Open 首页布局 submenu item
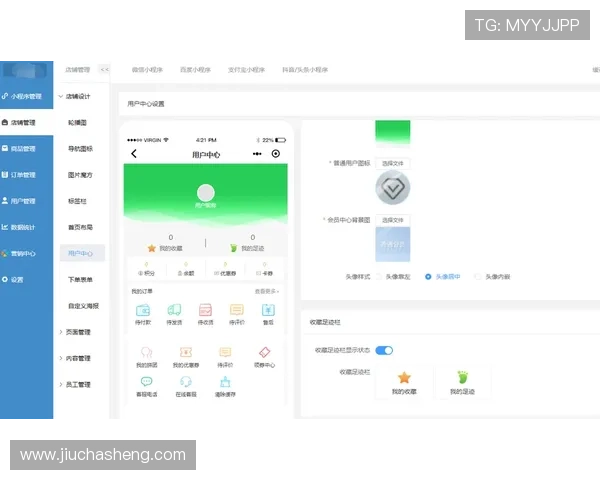The width and height of the screenshot is (600, 480). pyautogui.click(x=80, y=227)
